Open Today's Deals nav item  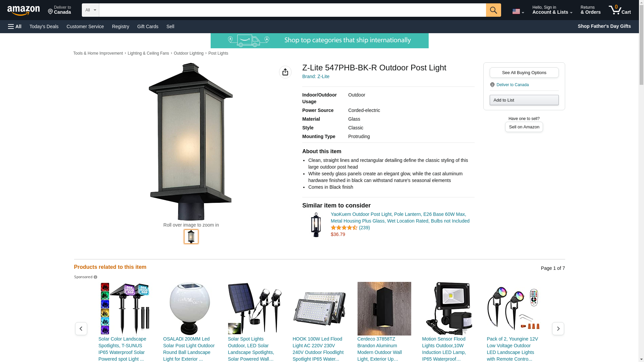click(44, 26)
